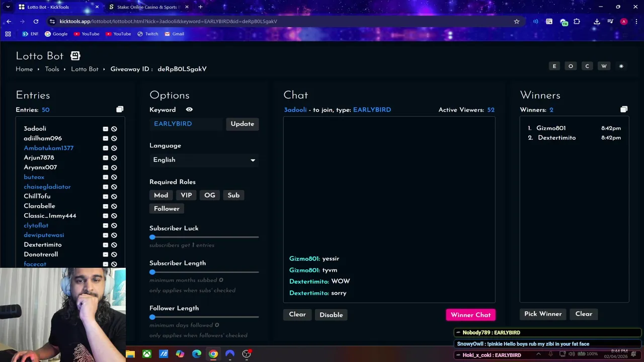This screenshot has height=362, width=644.
Task: Open File Explorer from the taskbar
Action: click(130, 354)
